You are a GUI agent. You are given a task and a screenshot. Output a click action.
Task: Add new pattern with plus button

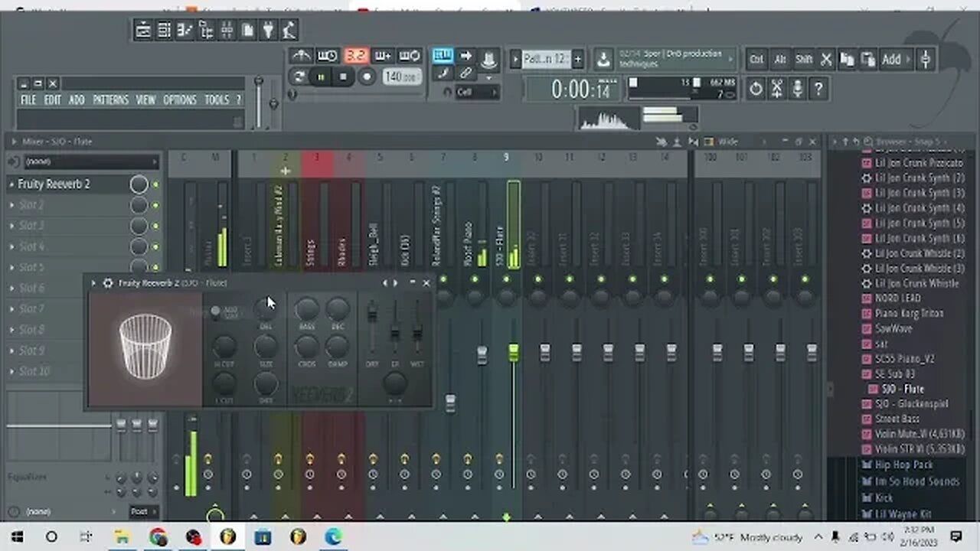[577, 59]
